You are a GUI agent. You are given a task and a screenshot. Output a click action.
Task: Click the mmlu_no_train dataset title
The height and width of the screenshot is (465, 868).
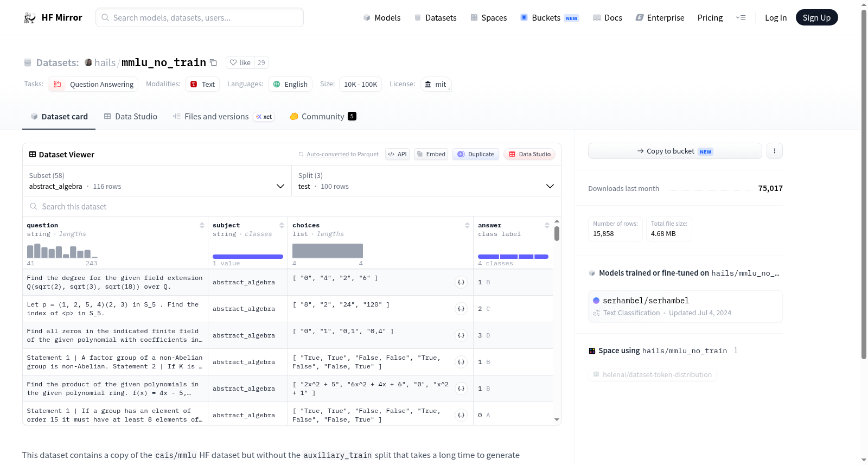[164, 62]
